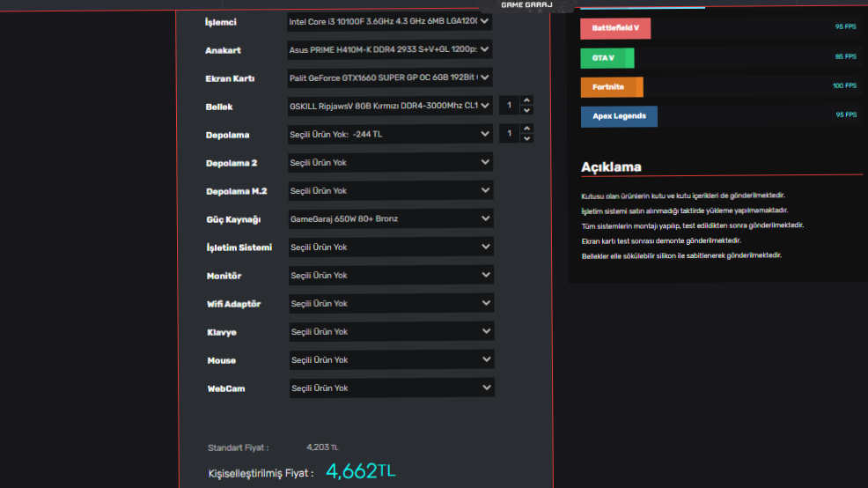The image size is (868, 488).
Task: Click the Standart Fiyat 4,203 TL value
Action: pyautogui.click(x=322, y=447)
